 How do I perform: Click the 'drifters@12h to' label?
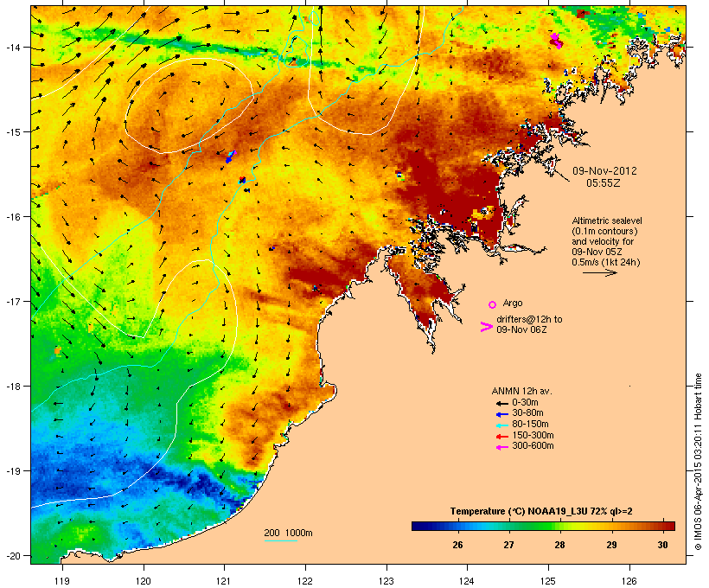click(x=529, y=319)
